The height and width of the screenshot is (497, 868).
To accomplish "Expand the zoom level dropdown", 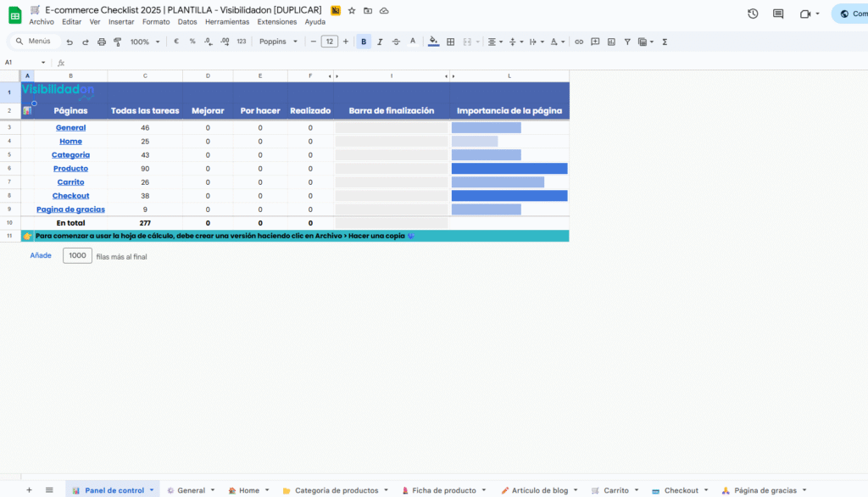I will [x=144, y=42].
